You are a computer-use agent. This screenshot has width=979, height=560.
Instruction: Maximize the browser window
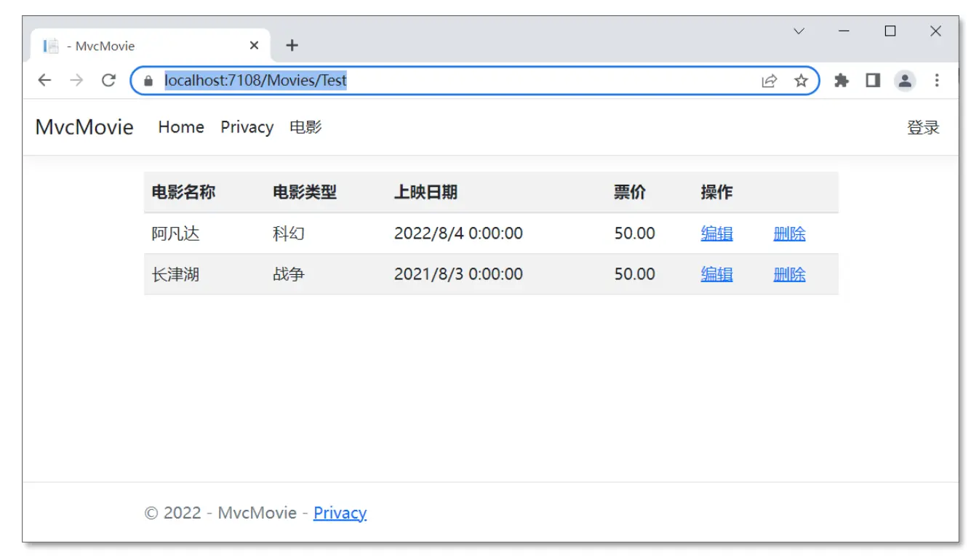890,31
